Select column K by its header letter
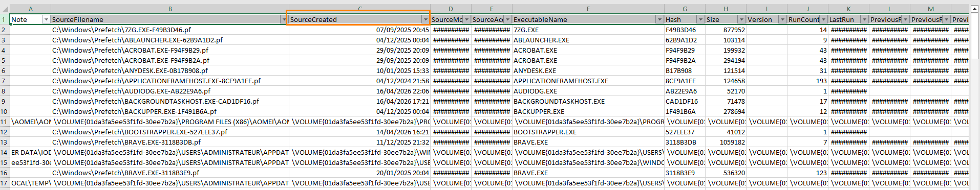This screenshot has width=980, height=190. pos(849,9)
